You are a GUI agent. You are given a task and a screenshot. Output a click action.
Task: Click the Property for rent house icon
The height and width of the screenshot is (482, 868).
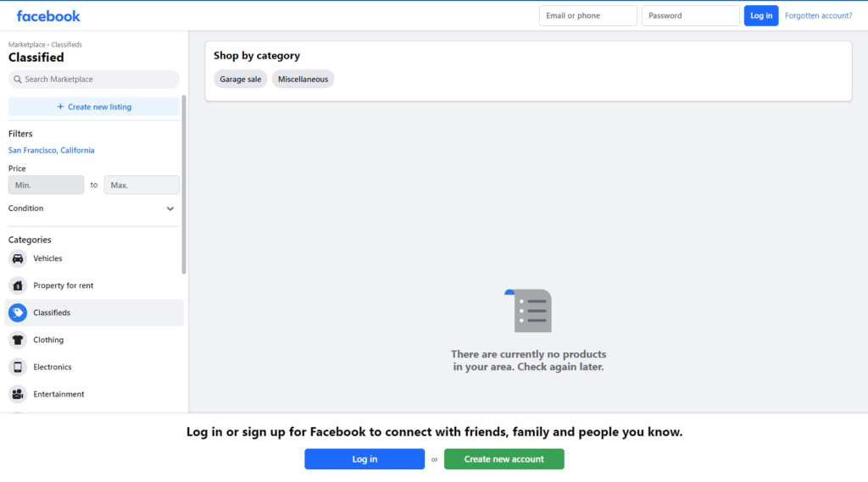18,285
